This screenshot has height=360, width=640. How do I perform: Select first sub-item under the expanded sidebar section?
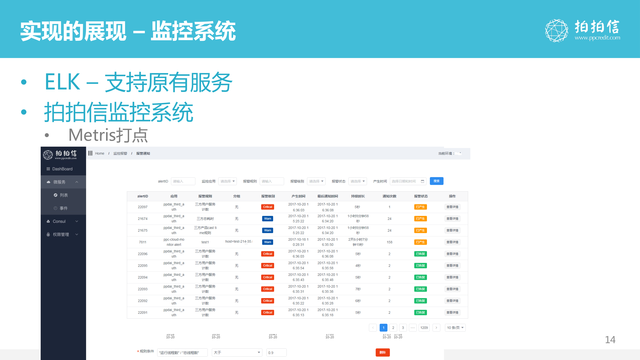pyautogui.click(x=63, y=195)
